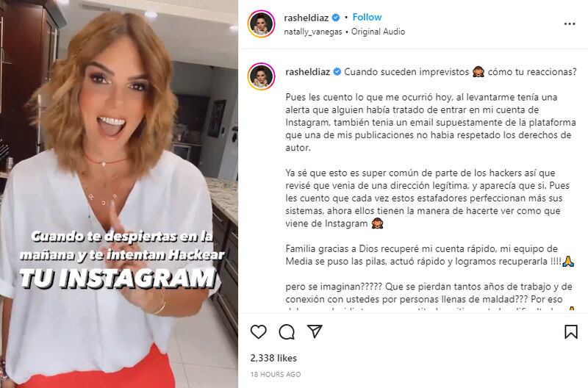
Task: Save the post using the bookmark icon
Action: pos(571,331)
